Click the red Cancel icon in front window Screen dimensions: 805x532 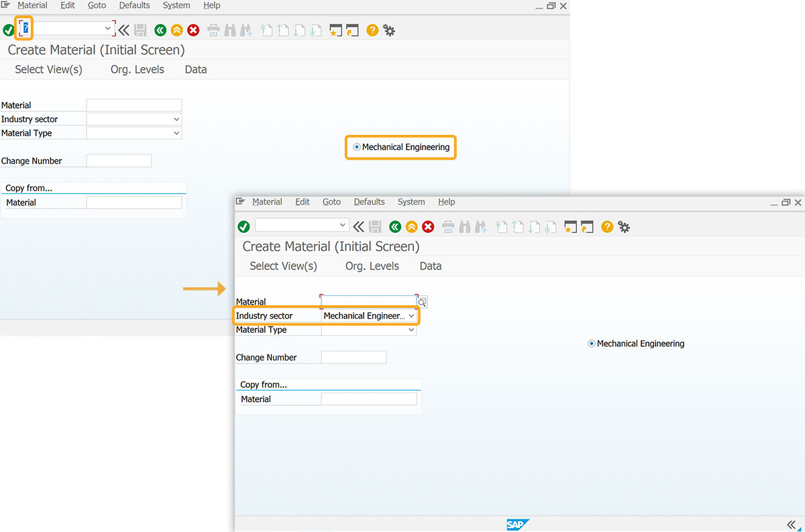coord(428,227)
